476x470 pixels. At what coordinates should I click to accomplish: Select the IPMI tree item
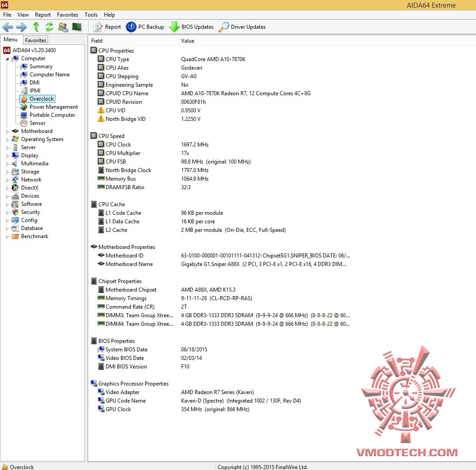click(35, 90)
